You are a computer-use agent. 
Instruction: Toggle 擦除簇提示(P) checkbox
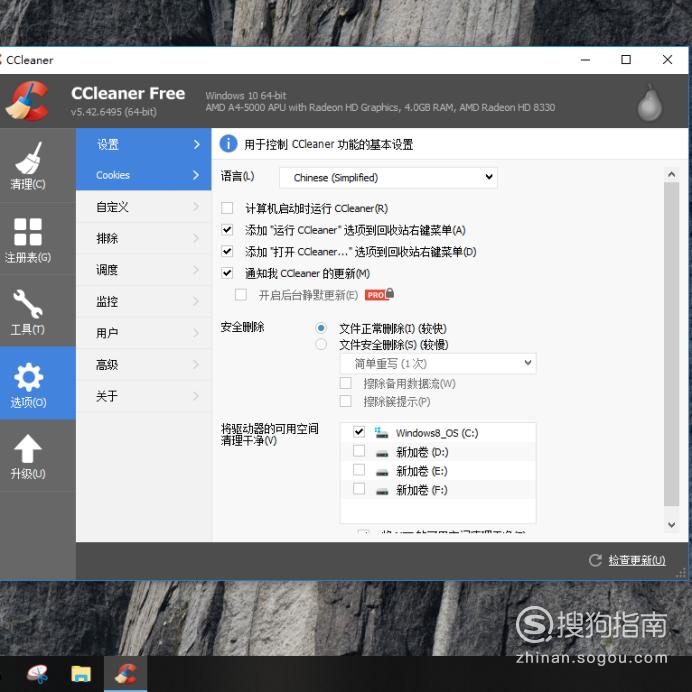(x=346, y=401)
